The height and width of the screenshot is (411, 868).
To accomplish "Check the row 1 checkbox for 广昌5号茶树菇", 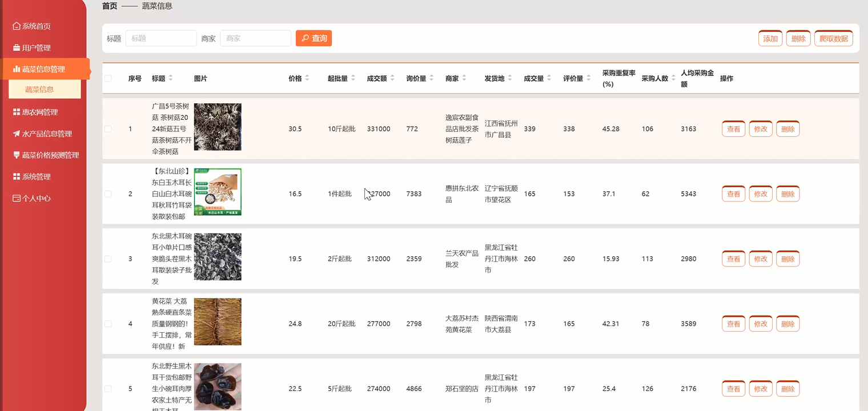I will (x=108, y=129).
